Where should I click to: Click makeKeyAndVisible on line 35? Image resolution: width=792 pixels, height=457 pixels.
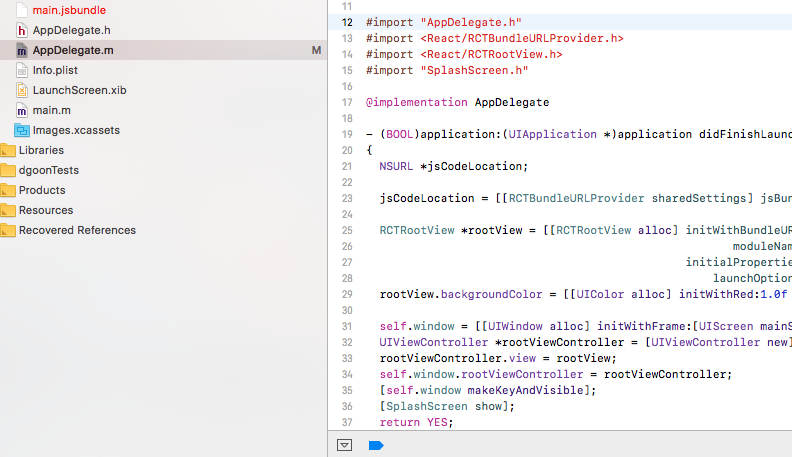pyautogui.click(x=525, y=390)
